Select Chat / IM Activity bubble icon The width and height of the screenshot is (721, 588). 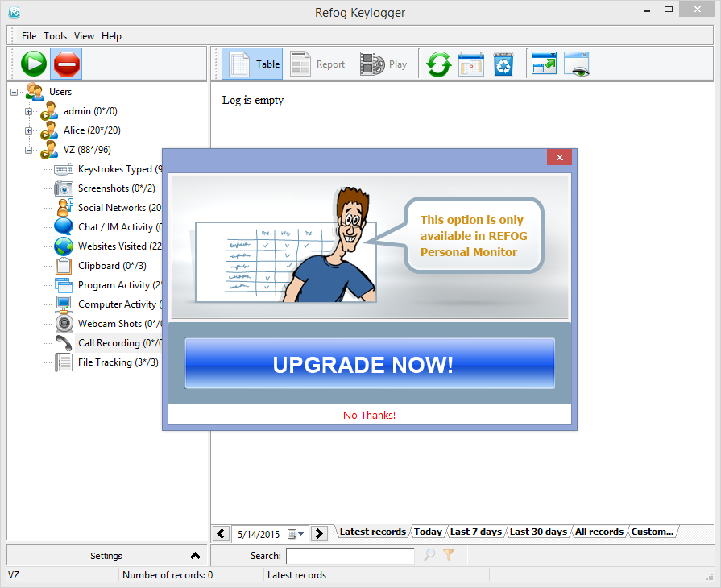point(64,226)
